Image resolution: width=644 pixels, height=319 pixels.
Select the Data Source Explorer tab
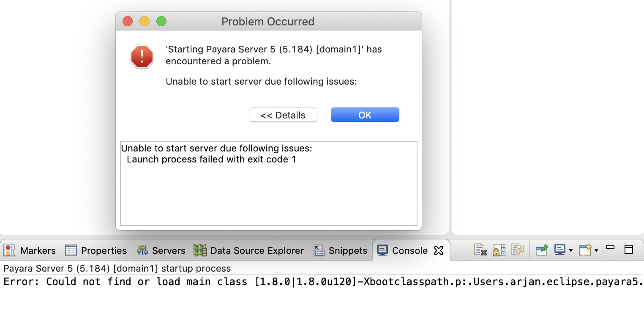[249, 250]
